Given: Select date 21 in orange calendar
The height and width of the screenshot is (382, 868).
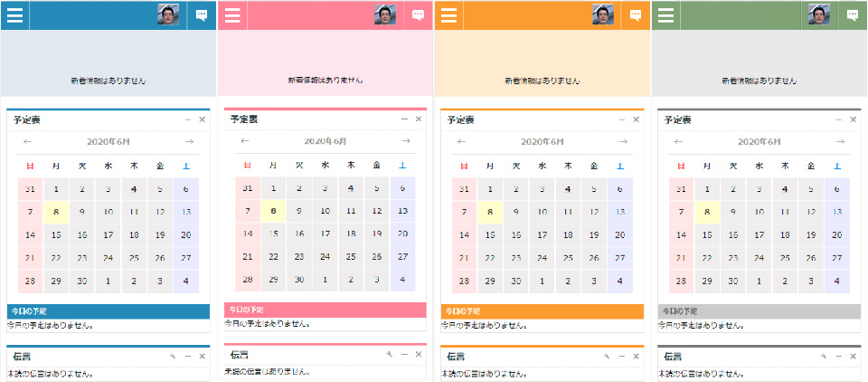Looking at the screenshot, I should pyautogui.click(x=464, y=258).
